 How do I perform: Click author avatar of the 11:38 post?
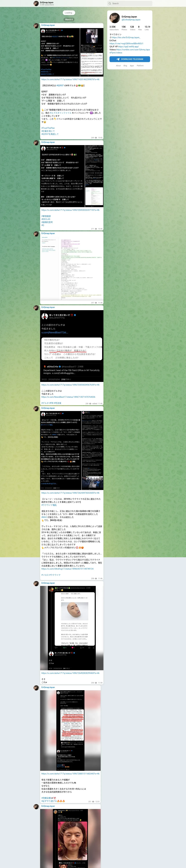36,234
